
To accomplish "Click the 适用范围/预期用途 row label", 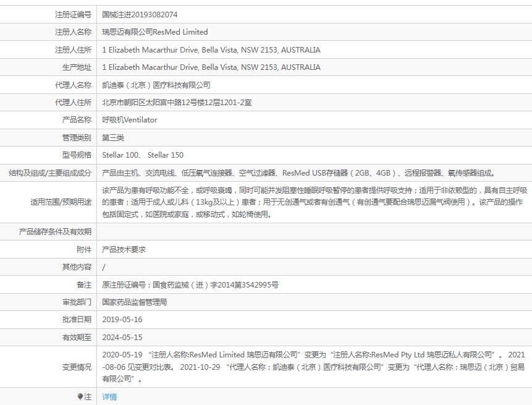I will point(61,202).
